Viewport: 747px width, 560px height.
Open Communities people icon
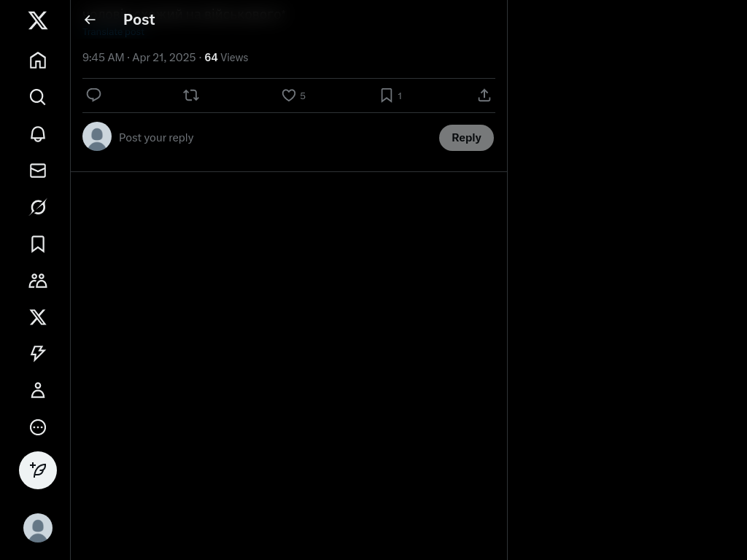[38, 281]
